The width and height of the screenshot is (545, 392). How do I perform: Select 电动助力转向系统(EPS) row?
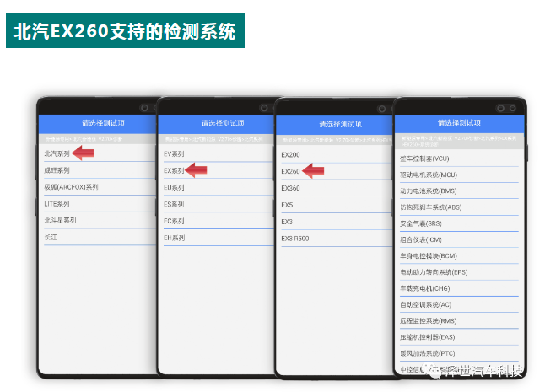(459, 272)
